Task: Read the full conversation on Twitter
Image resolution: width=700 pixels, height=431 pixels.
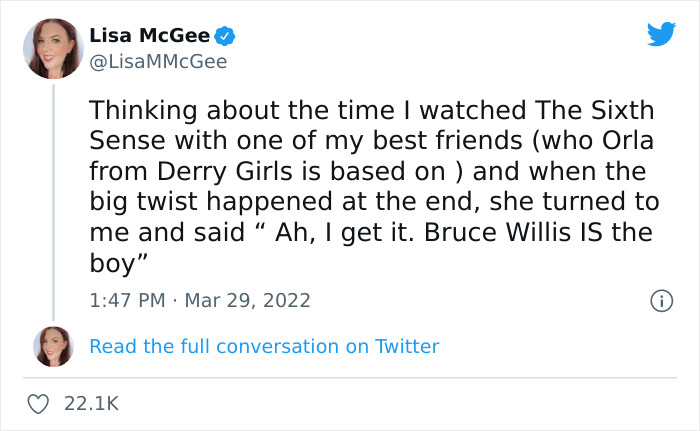Action: coord(264,346)
